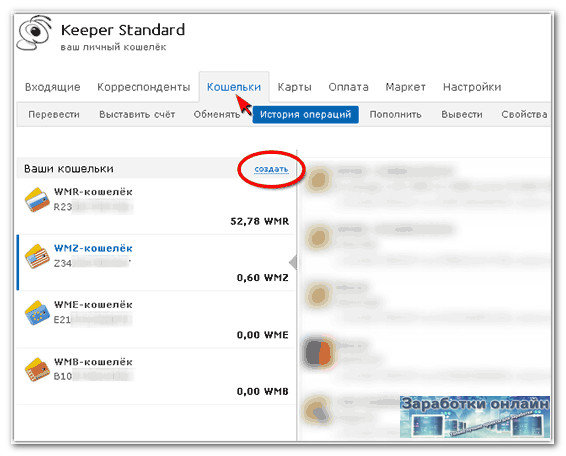Collapse the wallet panel with gray arrow
This screenshot has height=456, width=566.
(293, 262)
